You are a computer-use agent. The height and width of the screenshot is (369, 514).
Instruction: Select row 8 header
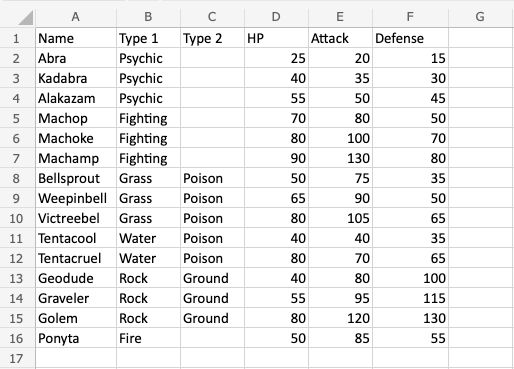click(x=17, y=178)
